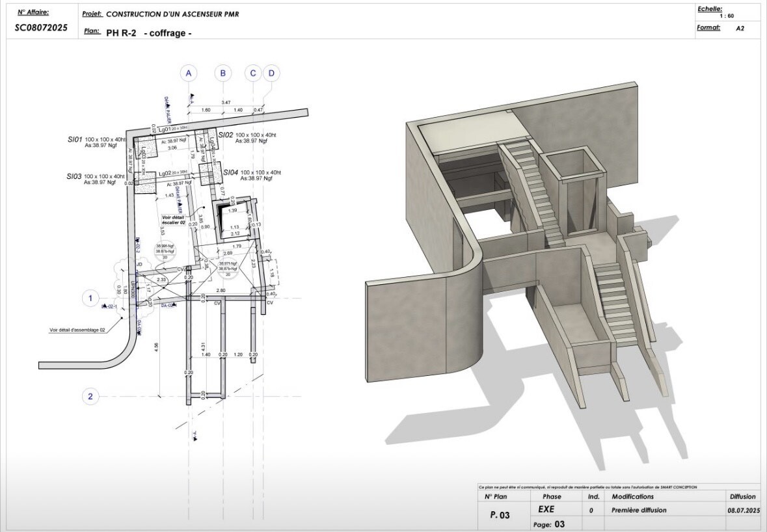Select the case number SC08072025
Screen dimensions: 767x532
41,28
